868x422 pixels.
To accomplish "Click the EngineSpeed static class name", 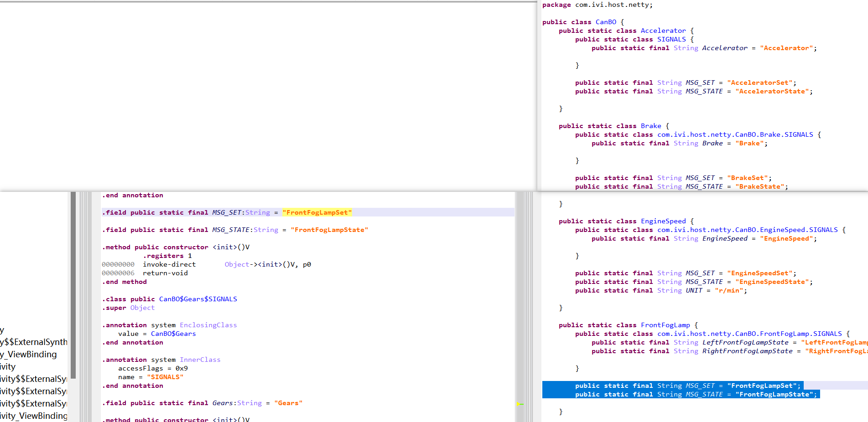I will point(663,221).
